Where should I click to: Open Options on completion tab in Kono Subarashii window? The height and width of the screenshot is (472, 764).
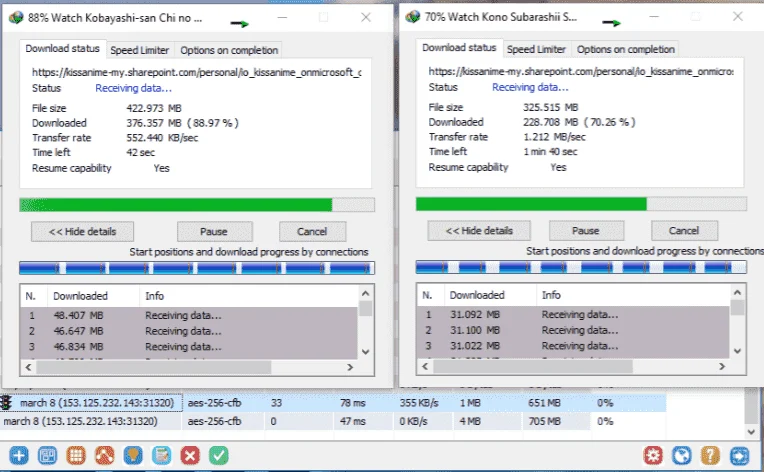point(626,49)
